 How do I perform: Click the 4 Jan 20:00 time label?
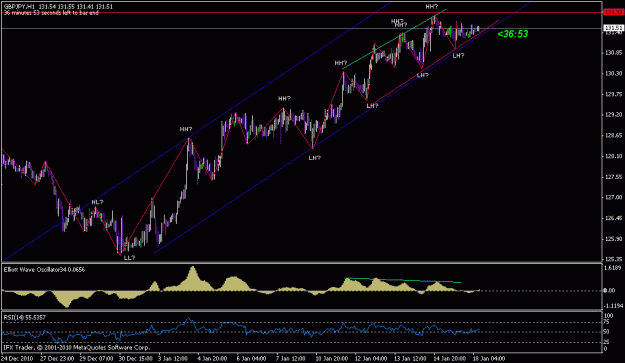pyautogui.click(x=212, y=359)
